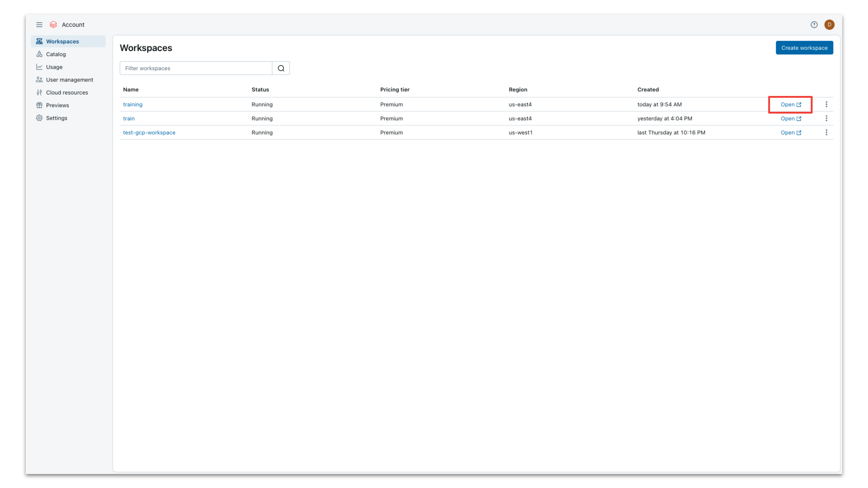
Task: Click the Databricks logo icon
Action: coord(53,25)
